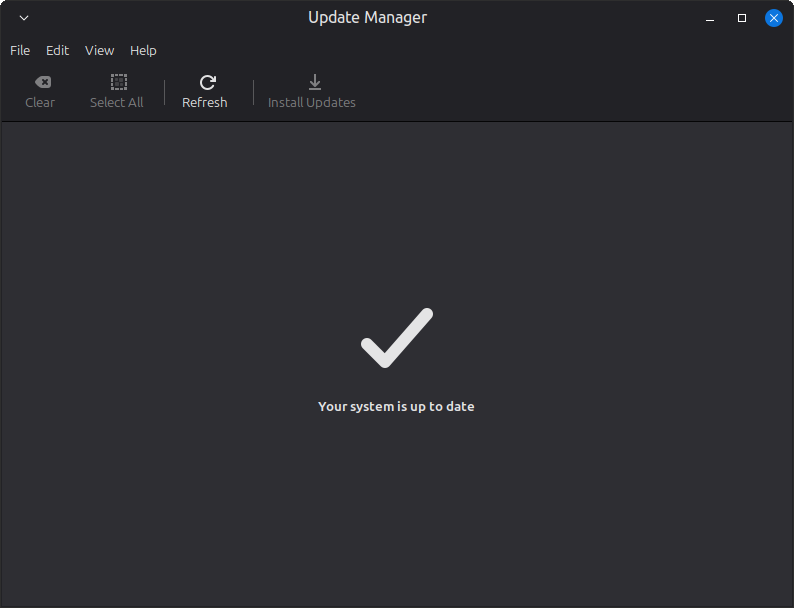Image resolution: width=794 pixels, height=608 pixels.
Task: Open the Help menu
Action: click(143, 51)
